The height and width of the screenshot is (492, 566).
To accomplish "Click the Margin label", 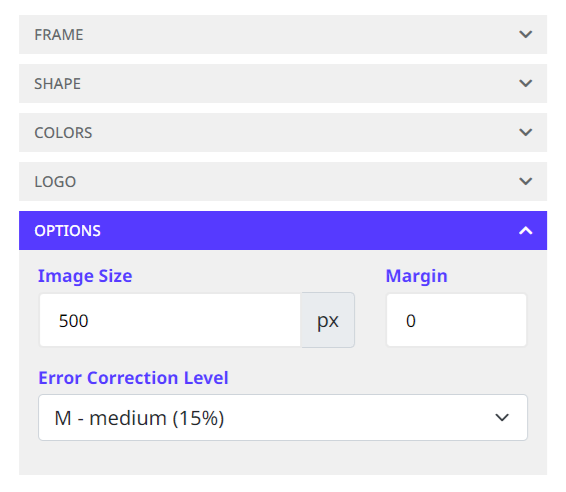I will (x=417, y=276).
